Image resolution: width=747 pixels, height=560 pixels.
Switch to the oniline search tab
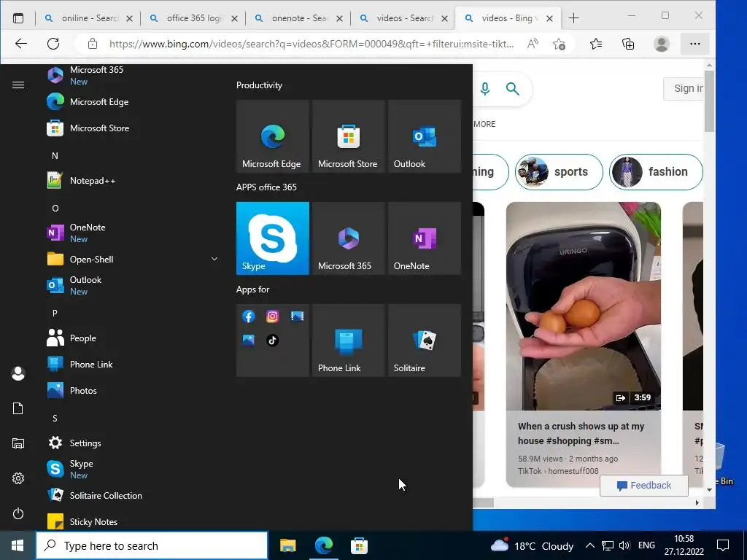[88, 18]
